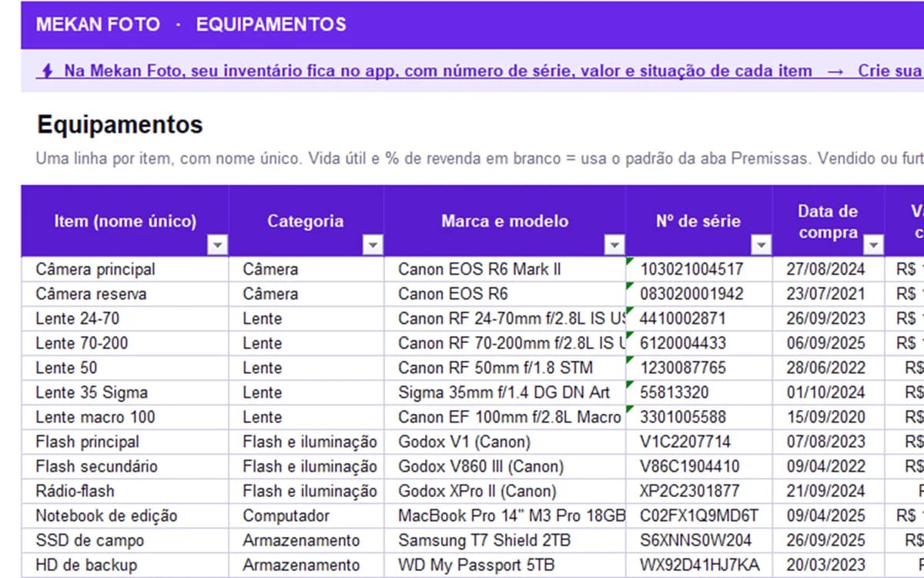This screenshot has height=578, width=924.
Task: Select the Lente 24-70 cell
Action: coord(125,318)
